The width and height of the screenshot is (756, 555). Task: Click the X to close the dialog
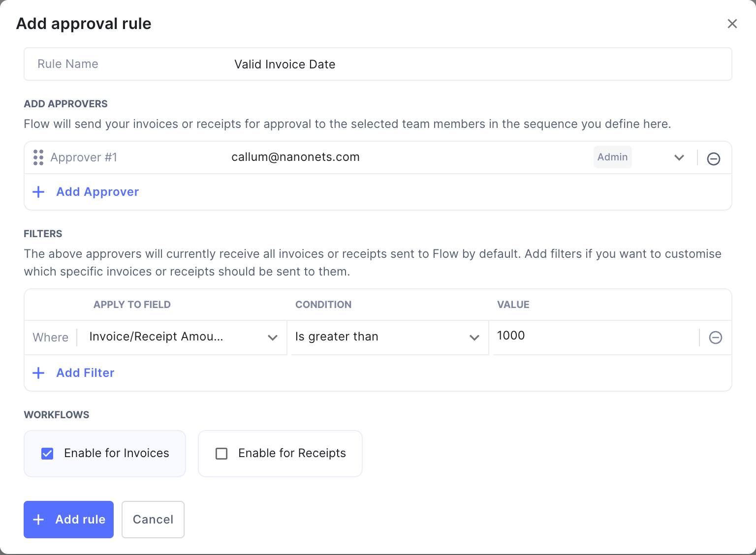732,23
